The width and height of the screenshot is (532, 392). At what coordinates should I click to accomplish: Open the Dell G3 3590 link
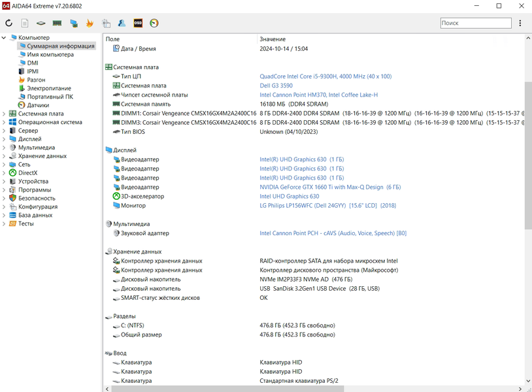click(276, 86)
